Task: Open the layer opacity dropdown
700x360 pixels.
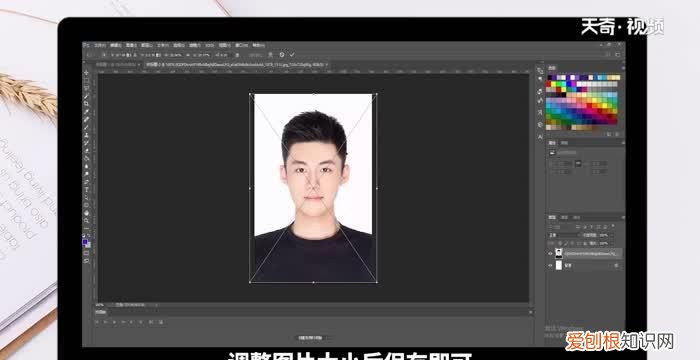Action: 612,235
